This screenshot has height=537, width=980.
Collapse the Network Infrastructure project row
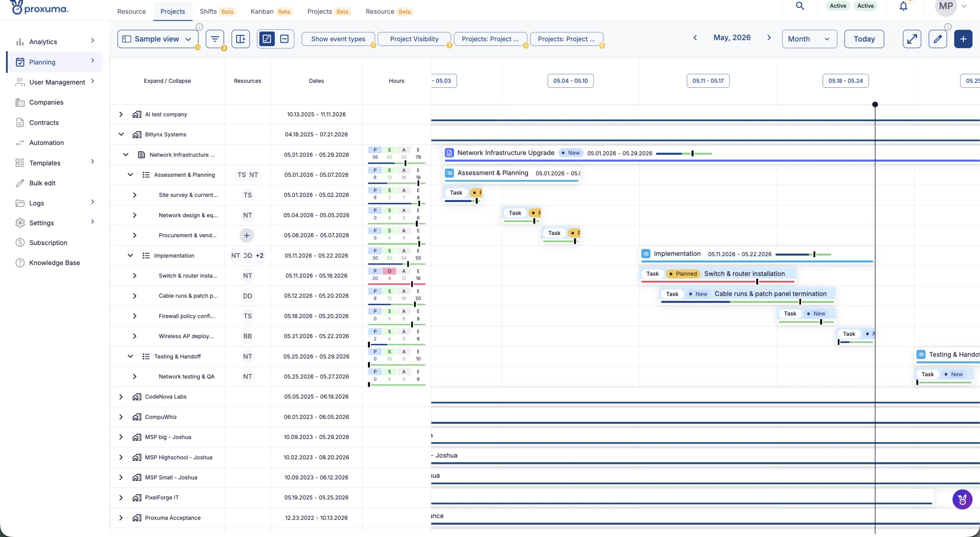click(126, 155)
